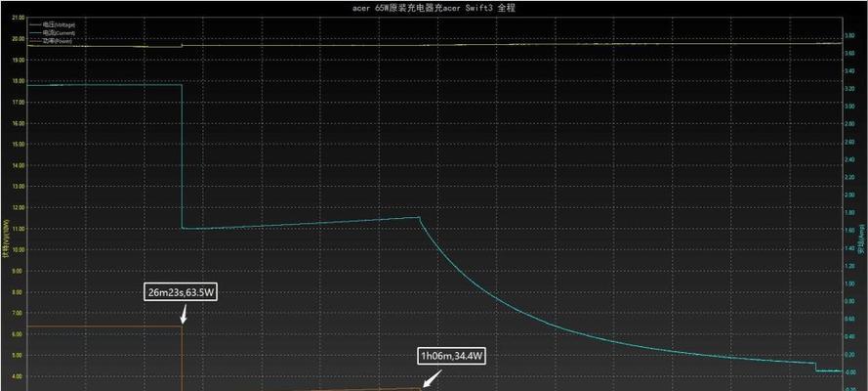Image resolution: width=868 pixels, height=391 pixels.
Task: Click the left axis value 16.00
Action: (x=19, y=123)
